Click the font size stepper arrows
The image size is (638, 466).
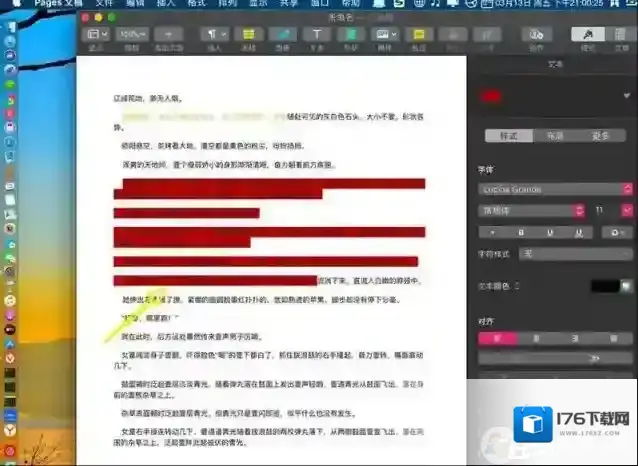[x=627, y=210]
